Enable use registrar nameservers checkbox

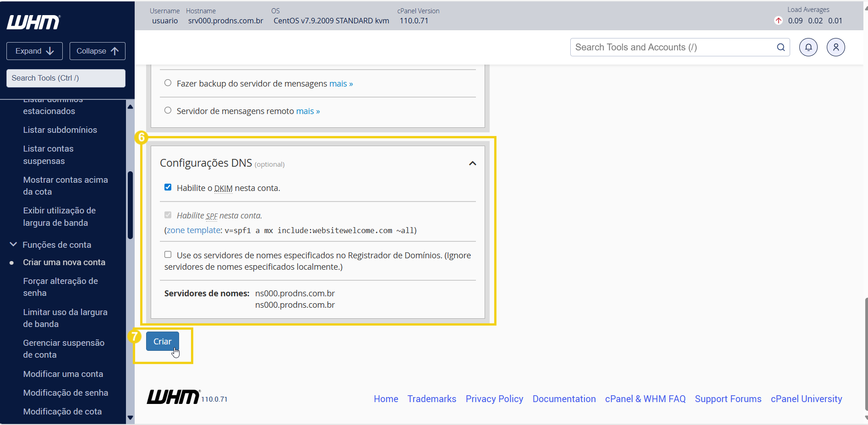click(x=168, y=255)
